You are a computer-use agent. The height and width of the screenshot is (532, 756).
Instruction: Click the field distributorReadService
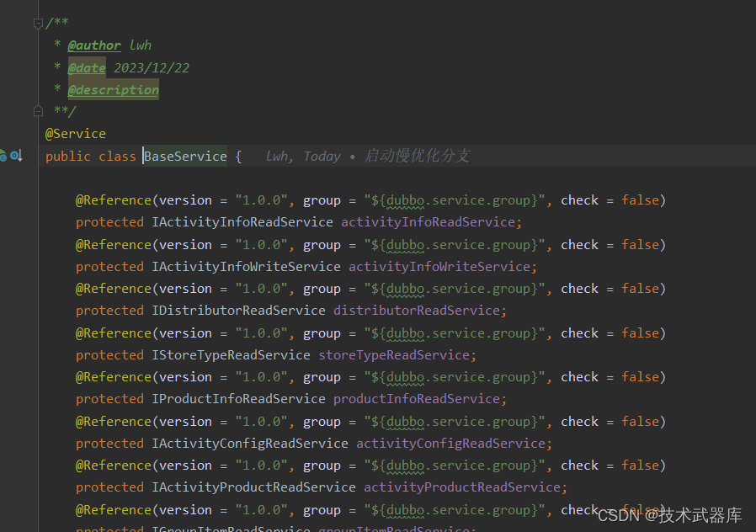click(417, 311)
